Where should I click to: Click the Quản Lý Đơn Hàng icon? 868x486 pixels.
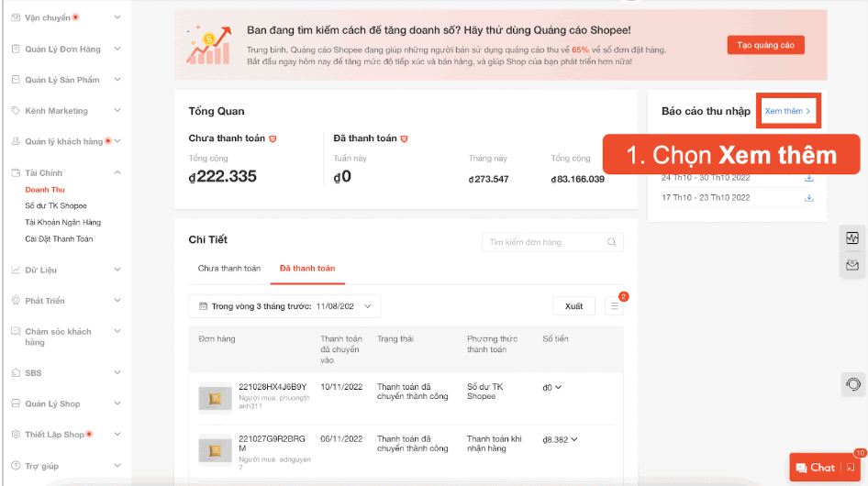[x=16, y=49]
